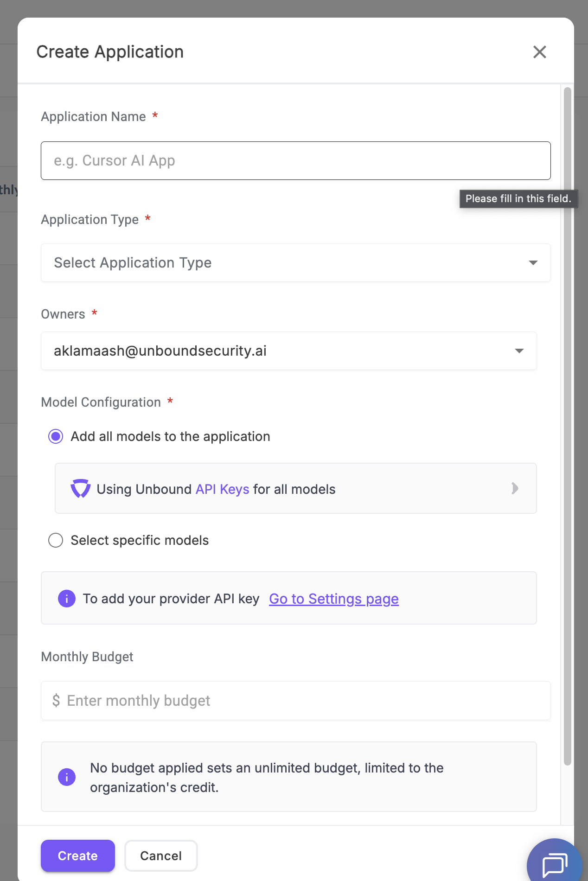Click the 'Owners' label text
The width and height of the screenshot is (588, 881).
(x=63, y=314)
